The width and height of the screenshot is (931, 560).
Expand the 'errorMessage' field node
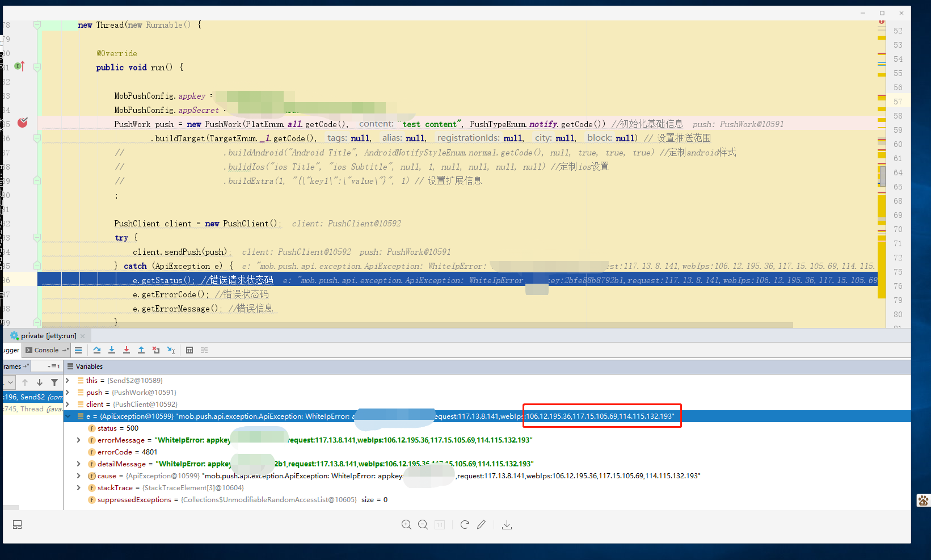pos(79,440)
